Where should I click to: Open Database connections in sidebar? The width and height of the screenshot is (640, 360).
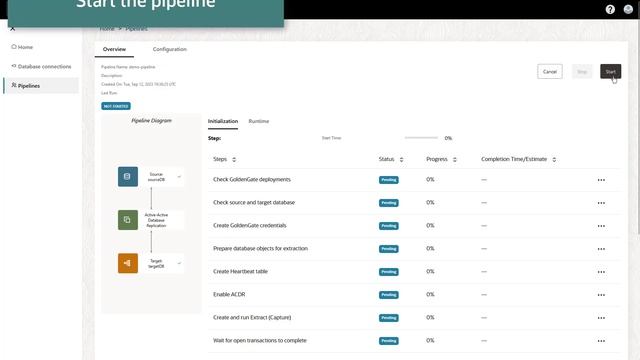(41, 66)
